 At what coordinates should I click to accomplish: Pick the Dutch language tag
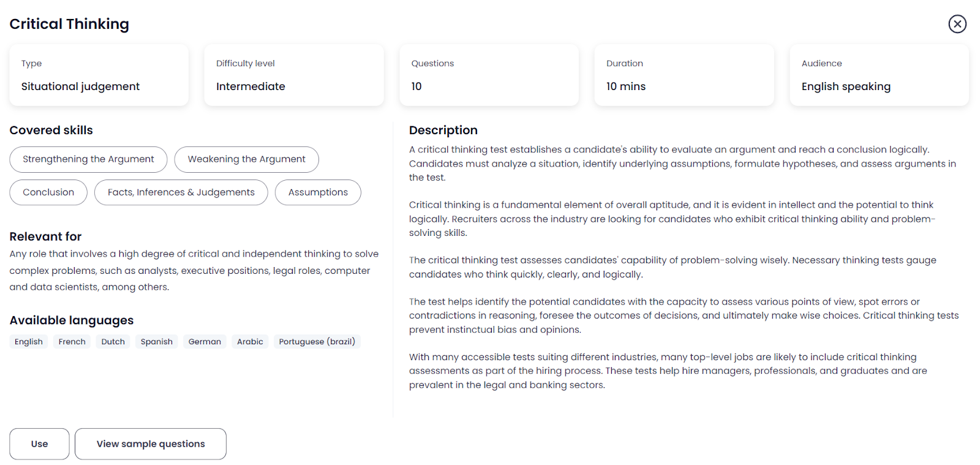click(x=113, y=341)
